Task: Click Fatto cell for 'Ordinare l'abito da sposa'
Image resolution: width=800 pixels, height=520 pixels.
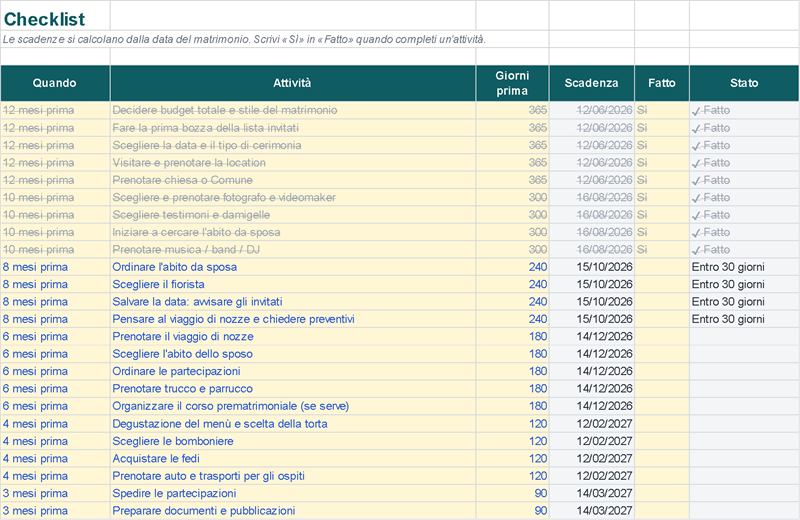Action: point(662,266)
